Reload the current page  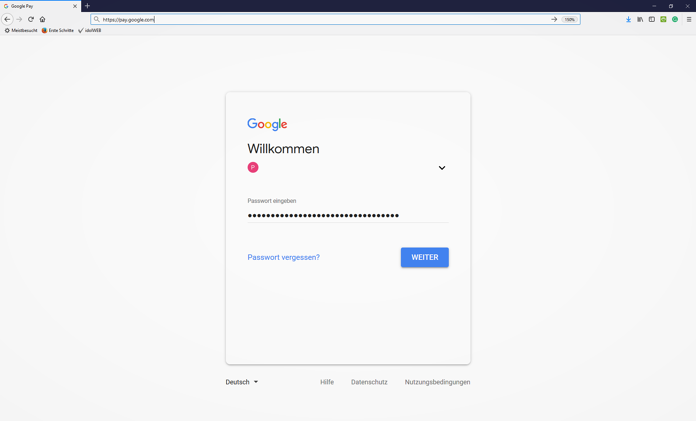31,19
